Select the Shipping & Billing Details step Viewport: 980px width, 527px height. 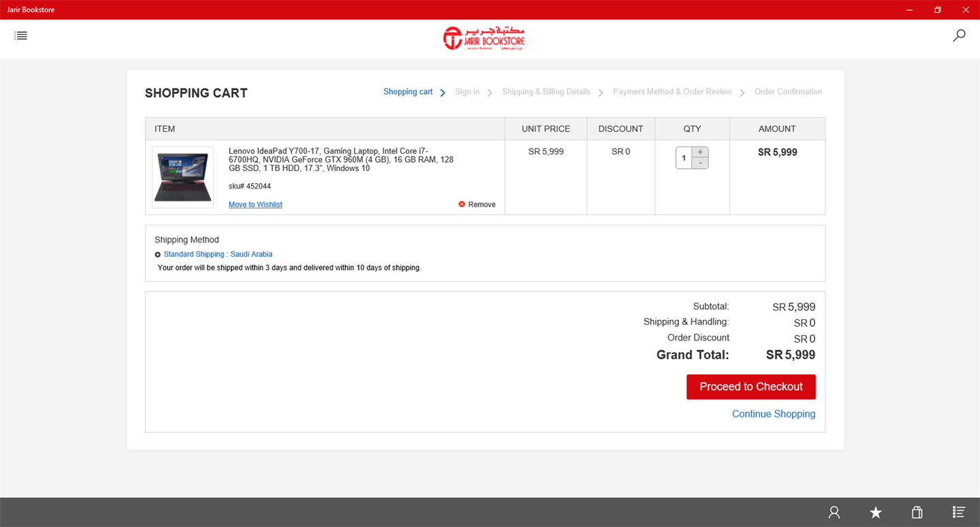546,92
